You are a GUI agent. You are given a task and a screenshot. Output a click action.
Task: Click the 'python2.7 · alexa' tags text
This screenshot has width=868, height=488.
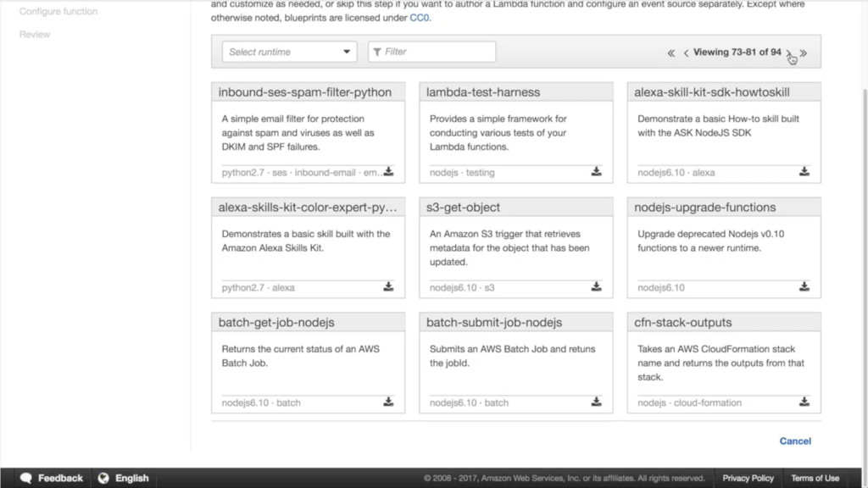(258, 288)
